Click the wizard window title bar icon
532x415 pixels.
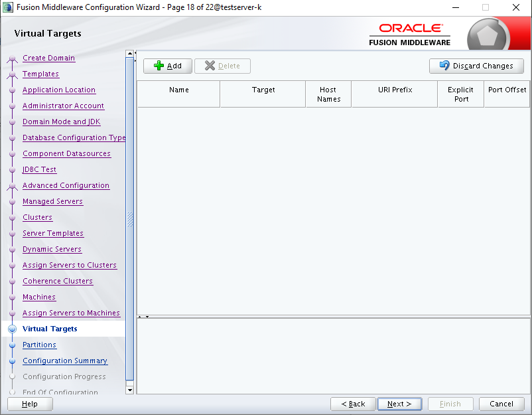(x=7, y=7)
